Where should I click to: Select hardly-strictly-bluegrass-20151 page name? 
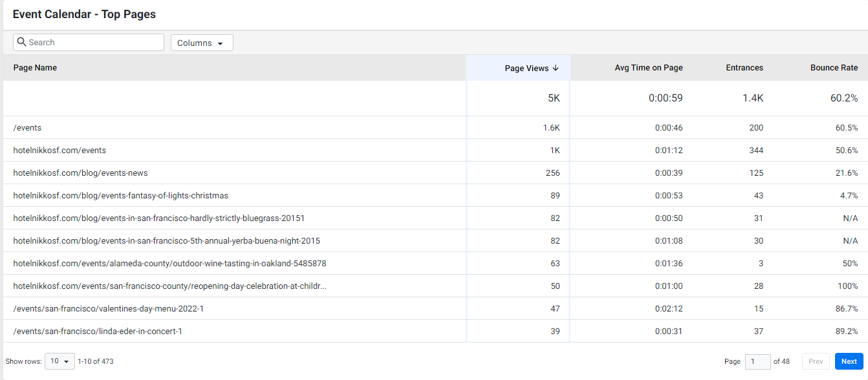(x=158, y=218)
